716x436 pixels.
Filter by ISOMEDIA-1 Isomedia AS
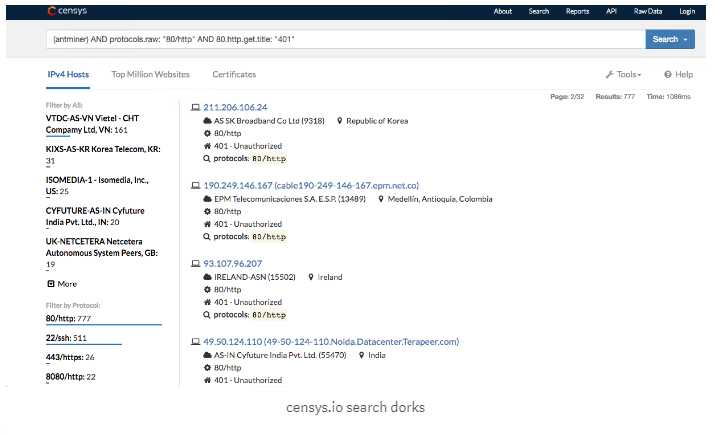pyautogui.click(x=97, y=185)
